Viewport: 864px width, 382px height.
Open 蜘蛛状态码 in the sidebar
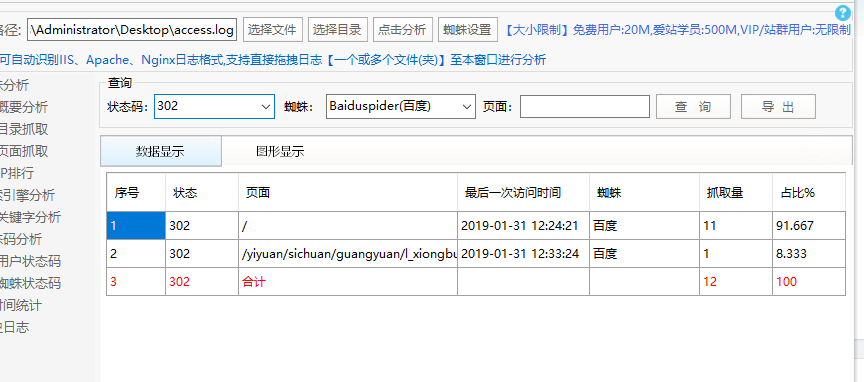pyautogui.click(x=30, y=283)
